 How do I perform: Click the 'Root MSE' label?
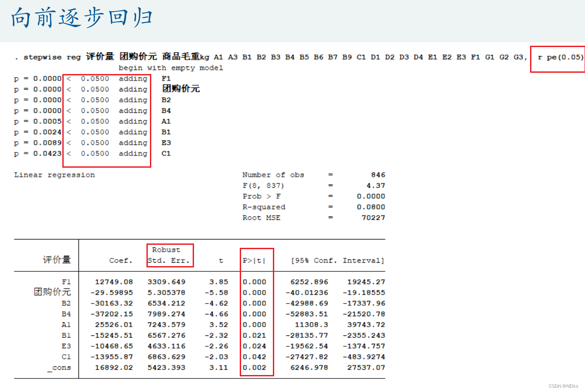click(x=262, y=218)
